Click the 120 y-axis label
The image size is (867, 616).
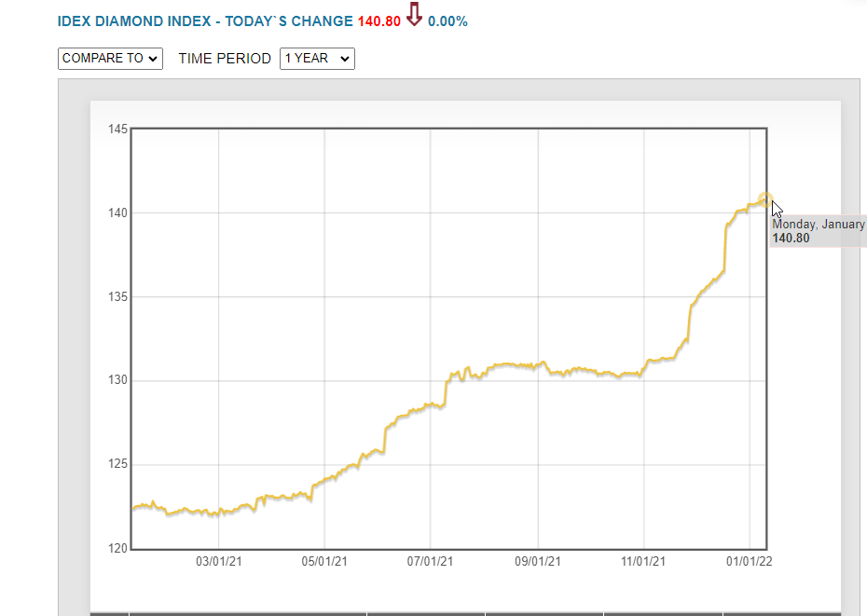pyautogui.click(x=117, y=549)
